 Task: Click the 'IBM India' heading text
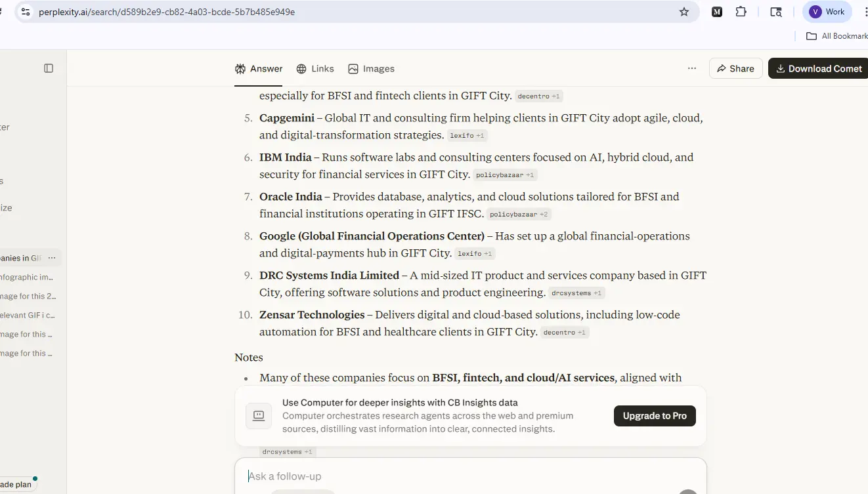(x=285, y=157)
